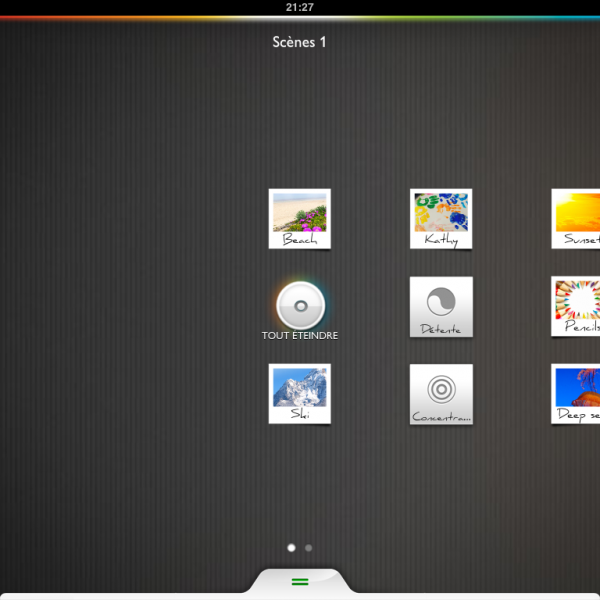600x600 pixels.
Task: Click the Beach caption text
Action: (x=300, y=240)
